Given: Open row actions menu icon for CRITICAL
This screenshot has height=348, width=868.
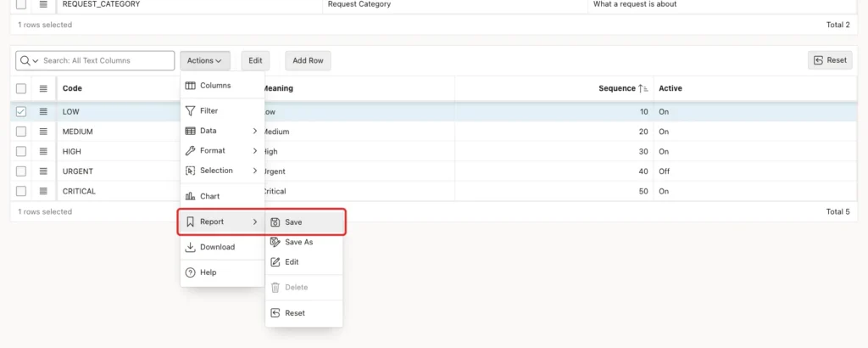Looking at the screenshot, I should pos(44,191).
